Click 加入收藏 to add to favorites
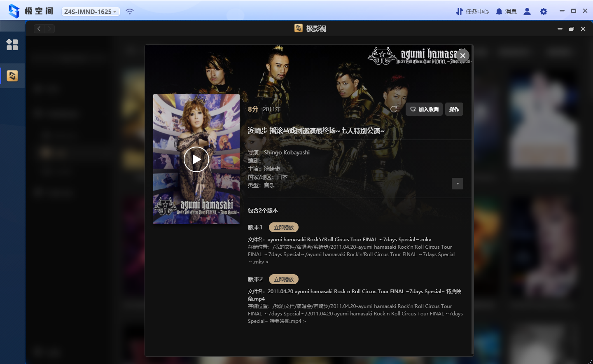Image resolution: width=593 pixels, height=364 pixels. pos(424,109)
